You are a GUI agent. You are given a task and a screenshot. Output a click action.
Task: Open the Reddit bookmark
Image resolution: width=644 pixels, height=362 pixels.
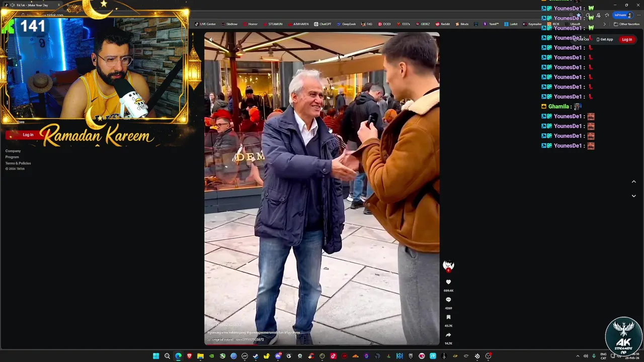coord(443,24)
